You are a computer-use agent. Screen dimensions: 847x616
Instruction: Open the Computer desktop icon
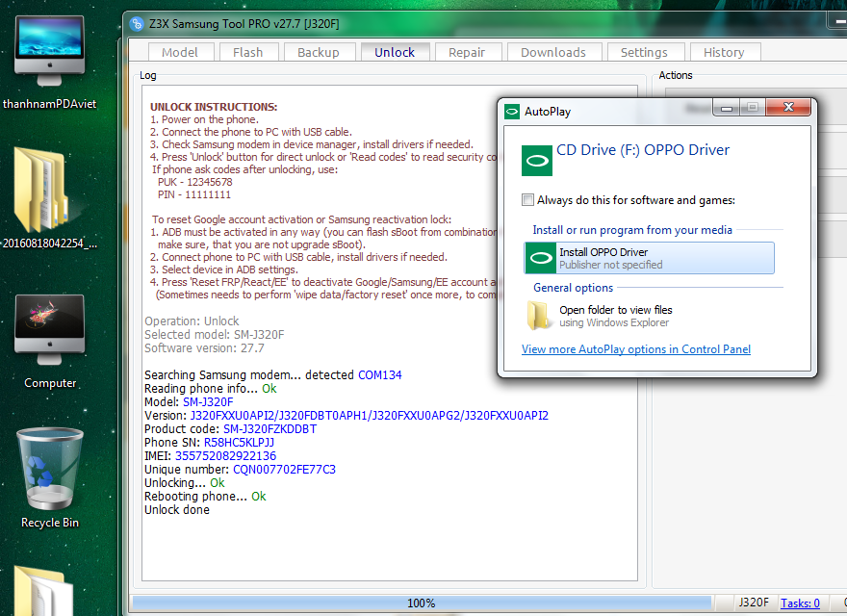click(49, 342)
